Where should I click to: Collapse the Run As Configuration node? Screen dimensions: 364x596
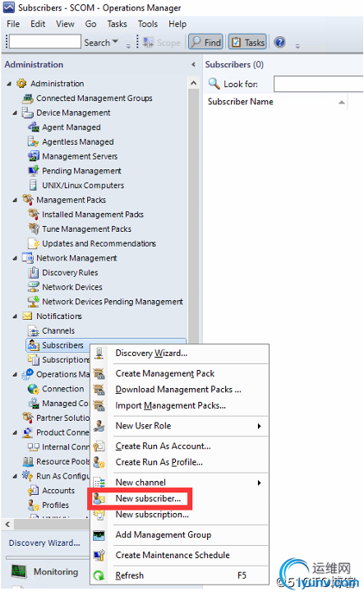tap(15, 476)
